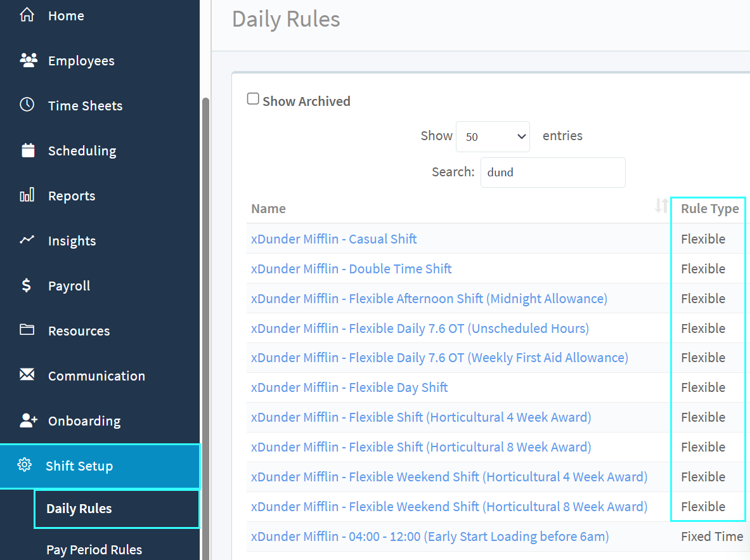The height and width of the screenshot is (560, 750).
Task: Go to Resources in the sidebar
Action: coord(79,330)
